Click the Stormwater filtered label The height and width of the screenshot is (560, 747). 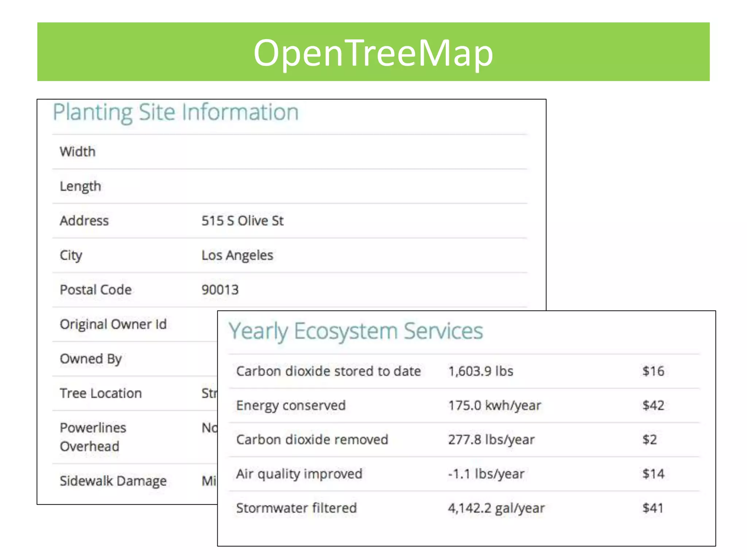coord(296,508)
